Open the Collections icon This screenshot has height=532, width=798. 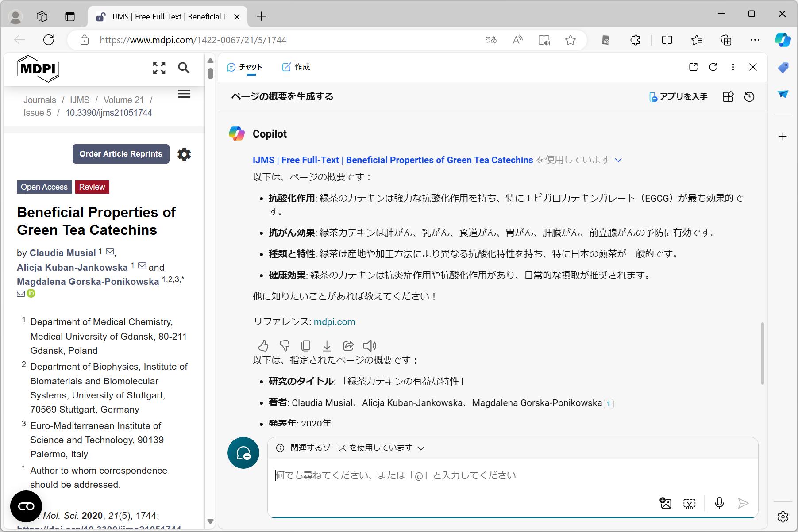click(x=726, y=40)
